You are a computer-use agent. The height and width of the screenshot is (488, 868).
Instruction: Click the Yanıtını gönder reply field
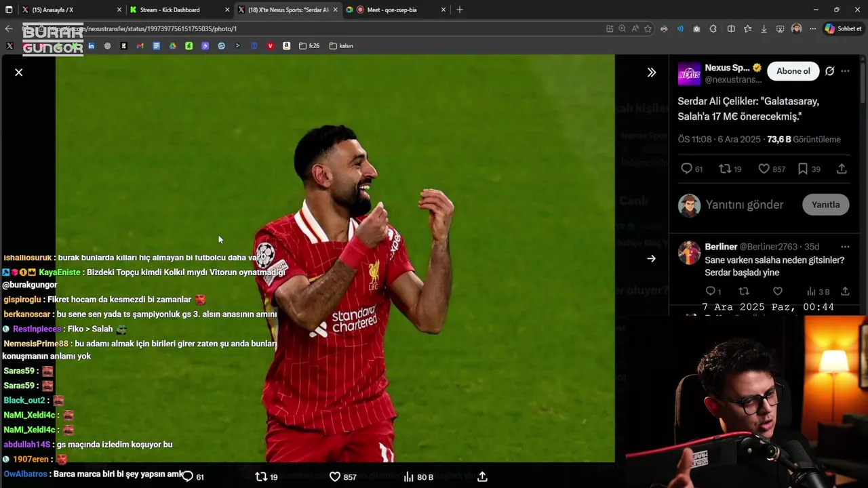(x=744, y=205)
